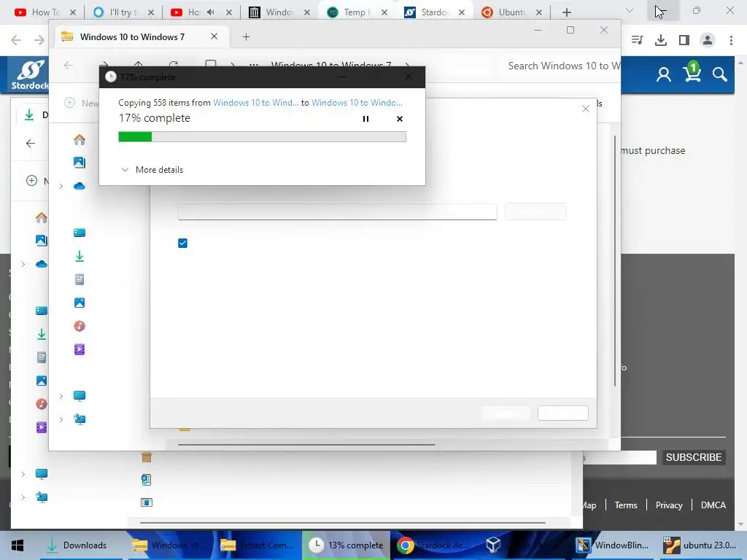The image size is (747, 560).
Task: Open a new Chrome tab
Action: pos(566,12)
